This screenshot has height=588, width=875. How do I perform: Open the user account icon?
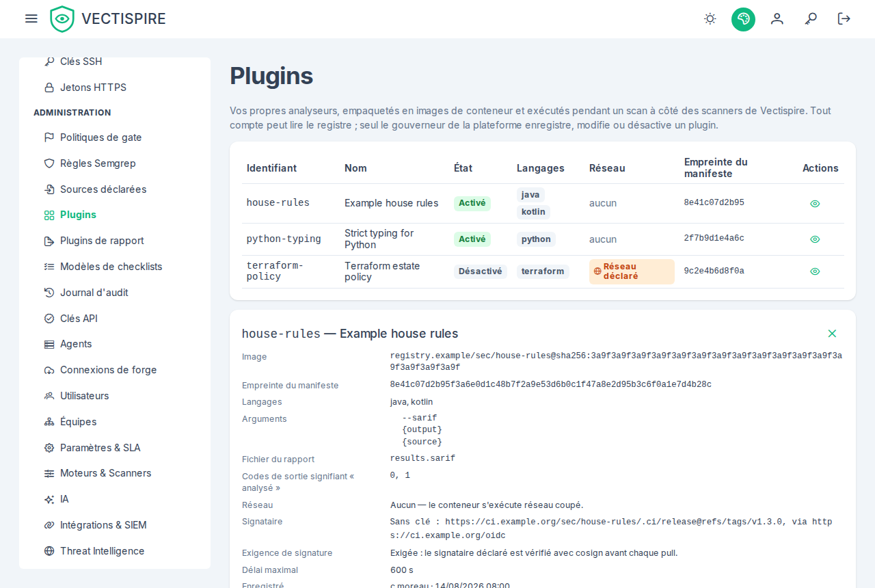point(777,18)
